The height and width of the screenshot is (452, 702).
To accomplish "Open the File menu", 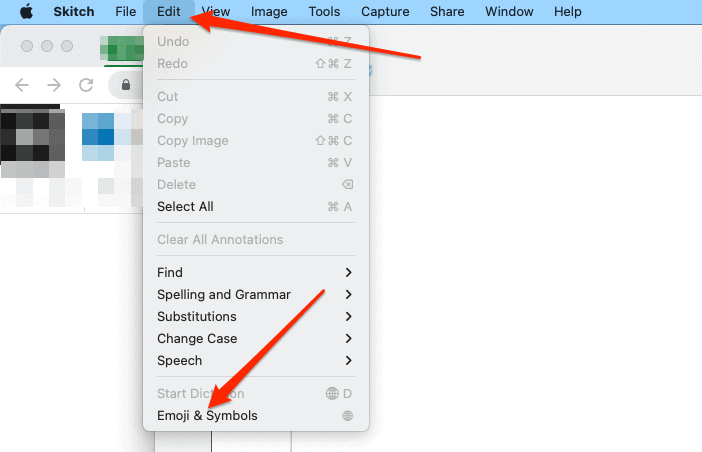I will (x=125, y=12).
